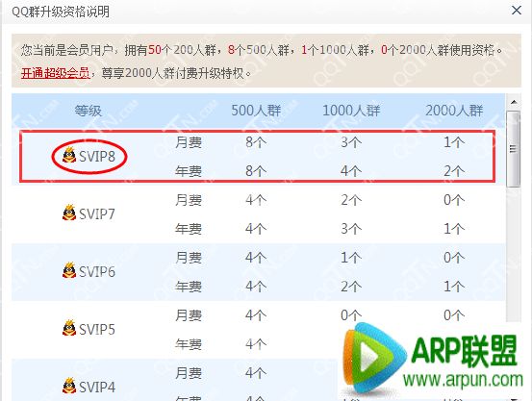Screen dimensions: 532x401
Task: Select the SVIP7 level label
Action: pyautogui.click(x=97, y=214)
